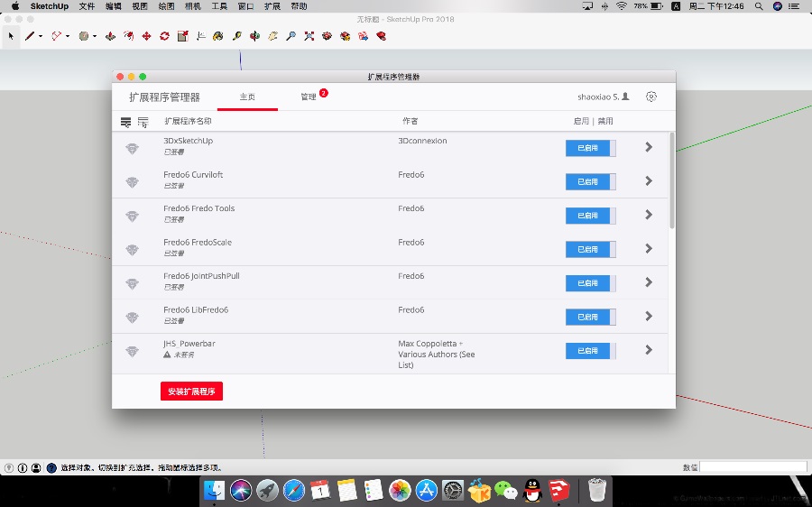Screen dimensions: 812x507
Task: Open the 文件 menu
Action: (x=87, y=6)
